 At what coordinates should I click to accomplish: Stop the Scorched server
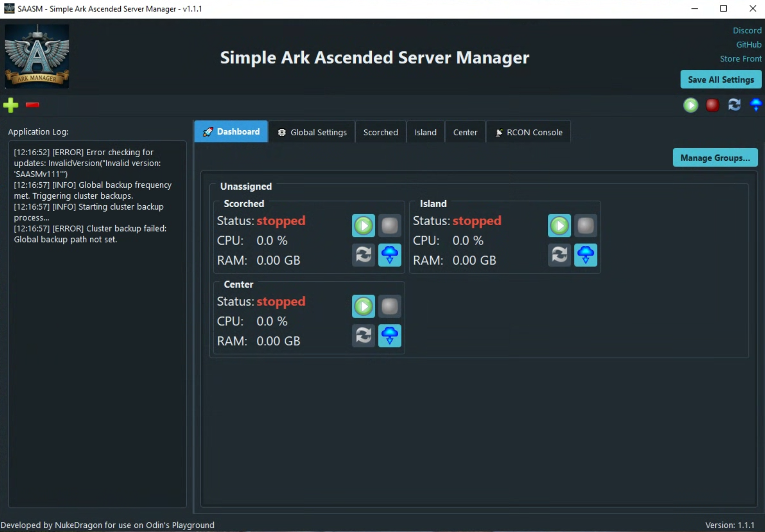(389, 226)
